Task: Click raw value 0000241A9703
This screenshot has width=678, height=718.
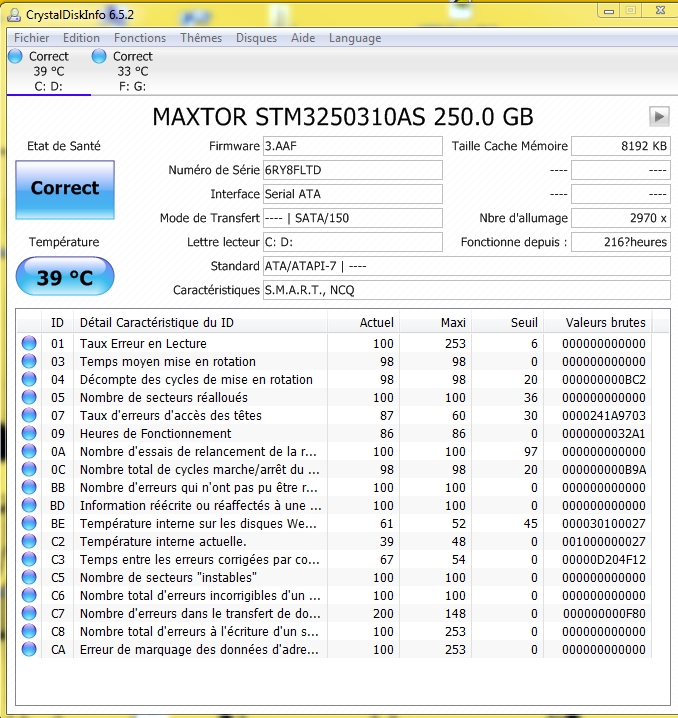Action: tap(604, 415)
